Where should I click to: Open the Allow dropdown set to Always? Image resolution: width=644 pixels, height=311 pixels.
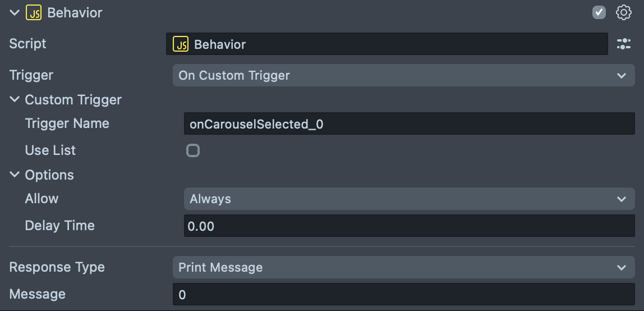coord(408,199)
